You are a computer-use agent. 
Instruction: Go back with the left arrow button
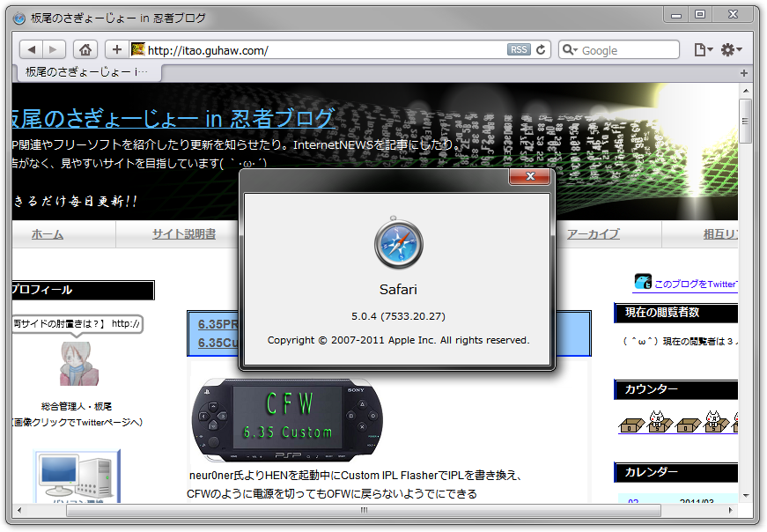pos(32,49)
